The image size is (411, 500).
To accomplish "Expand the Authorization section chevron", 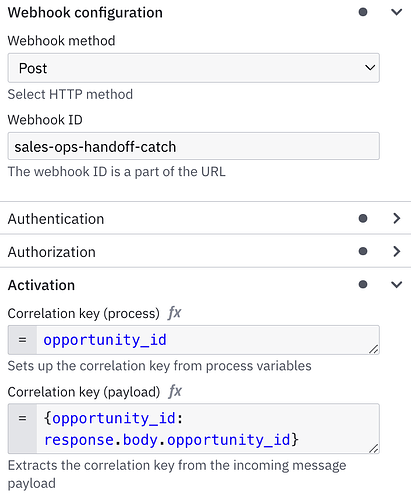I will coord(396,251).
